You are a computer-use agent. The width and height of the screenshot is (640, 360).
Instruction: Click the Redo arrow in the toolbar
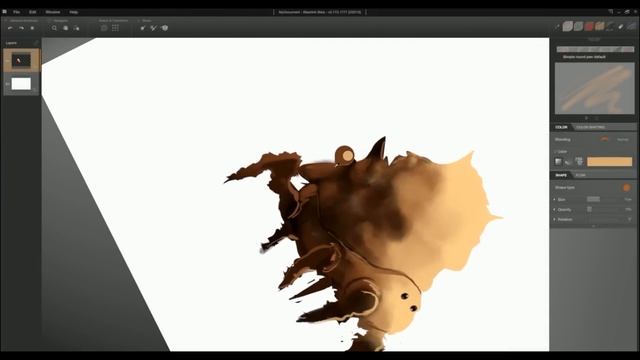(x=21, y=28)
